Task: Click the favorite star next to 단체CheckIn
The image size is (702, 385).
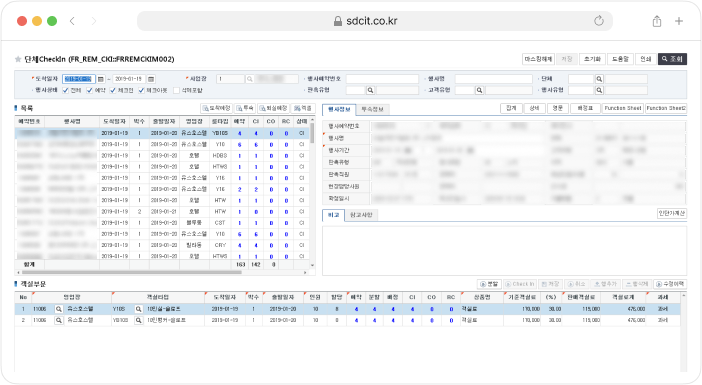Action: point(18,59)
